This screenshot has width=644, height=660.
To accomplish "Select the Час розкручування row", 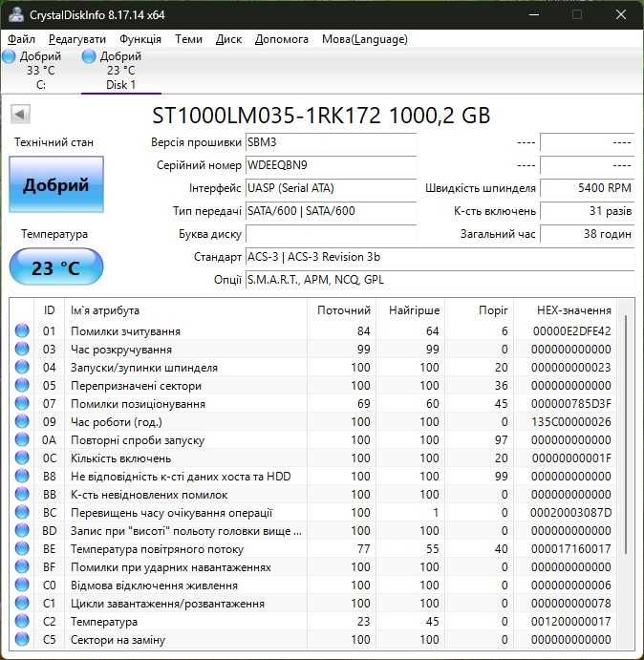I will point(313,349).
